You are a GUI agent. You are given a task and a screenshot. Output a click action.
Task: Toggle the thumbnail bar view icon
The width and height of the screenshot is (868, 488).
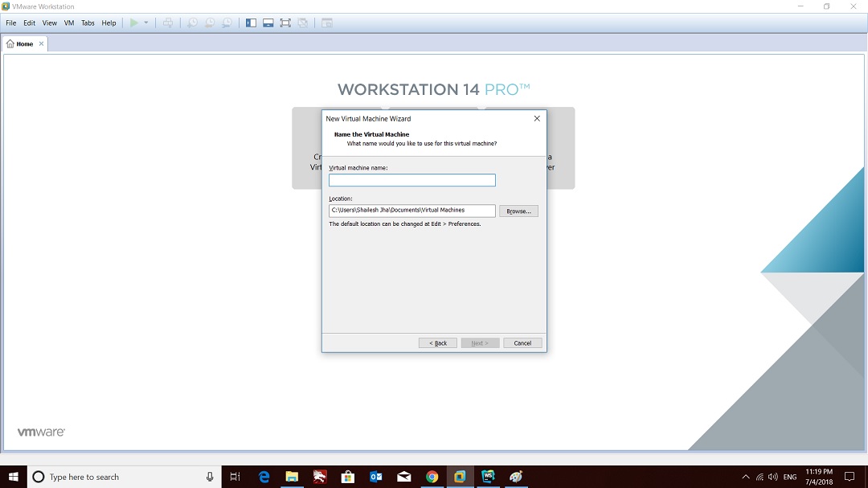pos(268,23)
